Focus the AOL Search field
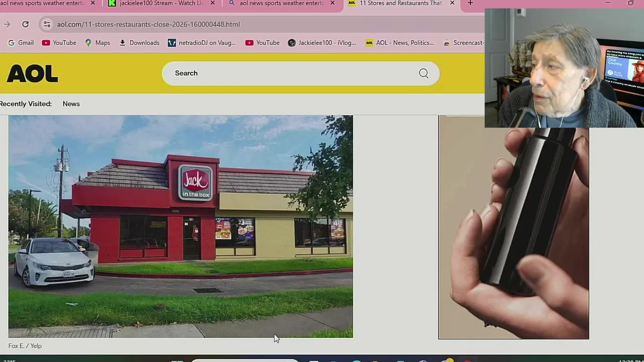 (x=300, y=73)
